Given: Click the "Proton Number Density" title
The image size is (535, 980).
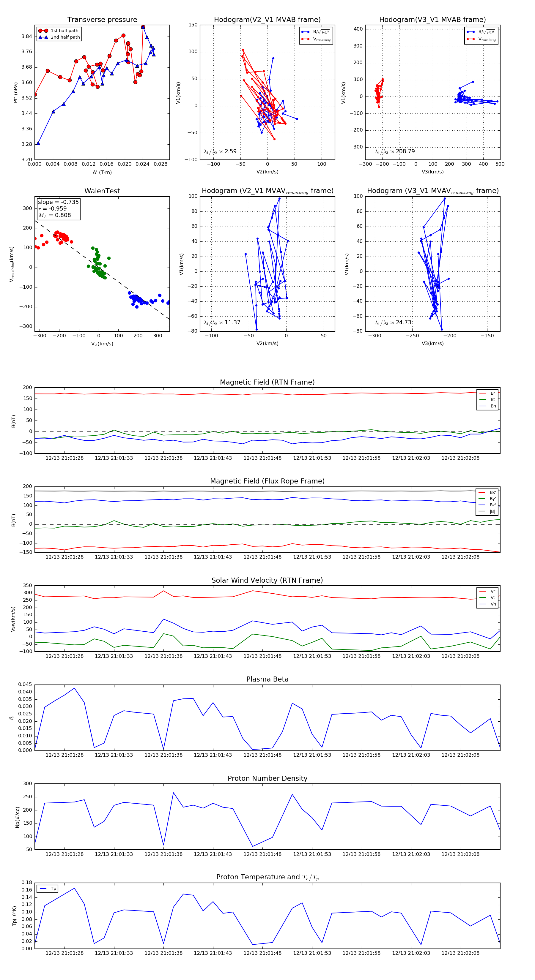Looking at the screenshot, I should pos(267,778).
